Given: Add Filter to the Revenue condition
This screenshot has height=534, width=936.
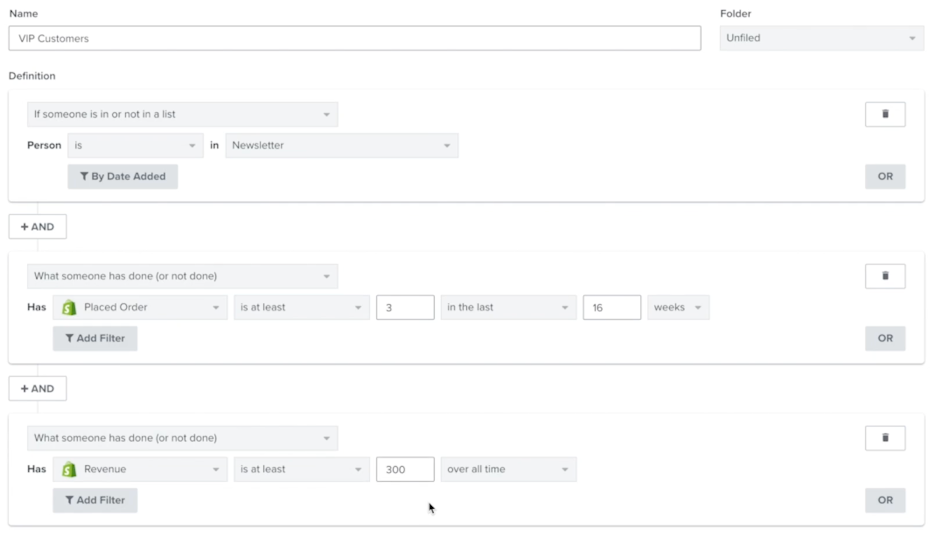Looking at the screenshot, I should click(x=95, y=501).
